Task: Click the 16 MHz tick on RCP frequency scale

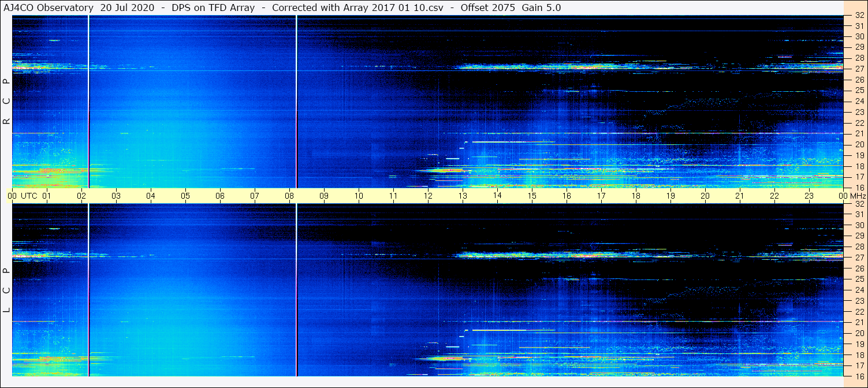Action: click(x=859, y=188)
